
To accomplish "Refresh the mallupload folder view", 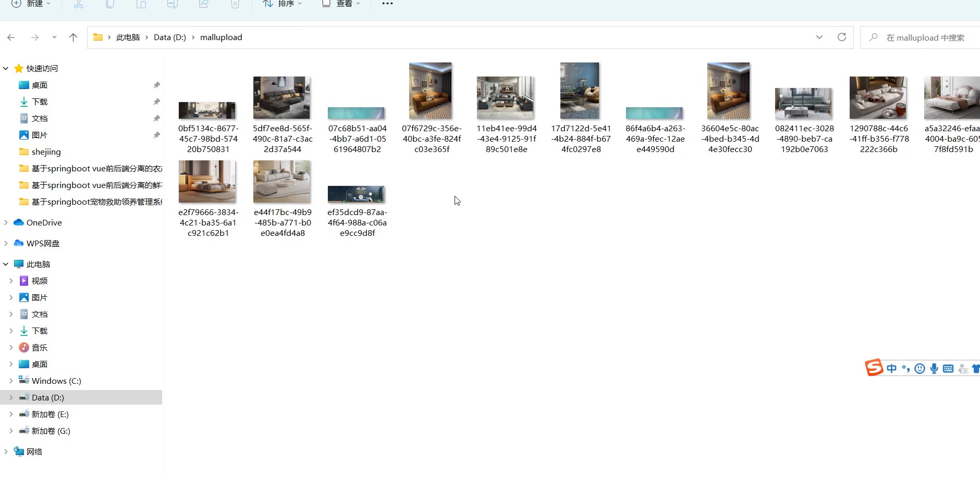I will (x=841, y=37).
